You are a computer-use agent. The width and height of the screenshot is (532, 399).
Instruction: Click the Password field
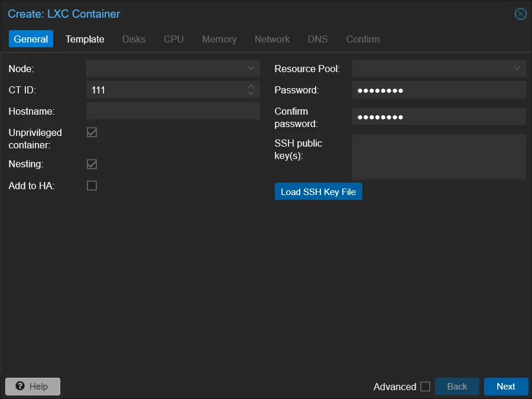click(439, 90)
